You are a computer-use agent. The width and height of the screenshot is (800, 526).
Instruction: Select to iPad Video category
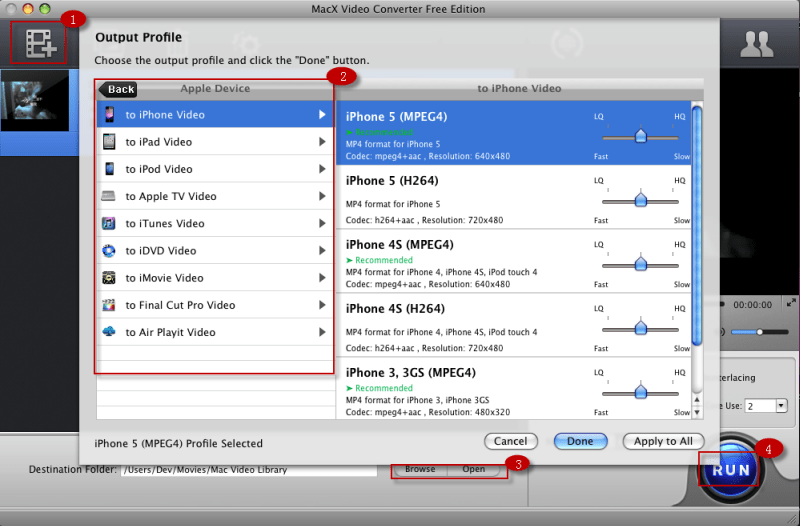[x=215, y=141]
